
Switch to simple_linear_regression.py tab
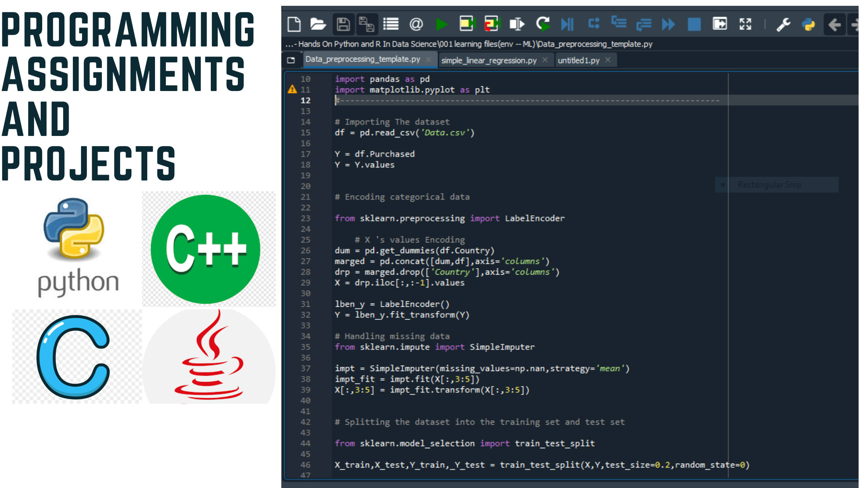489,60
